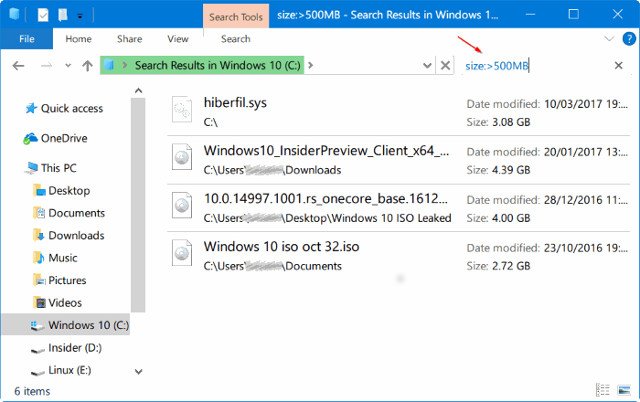
Task: Open the recent locations dropdown
Action: coord(68,65)
